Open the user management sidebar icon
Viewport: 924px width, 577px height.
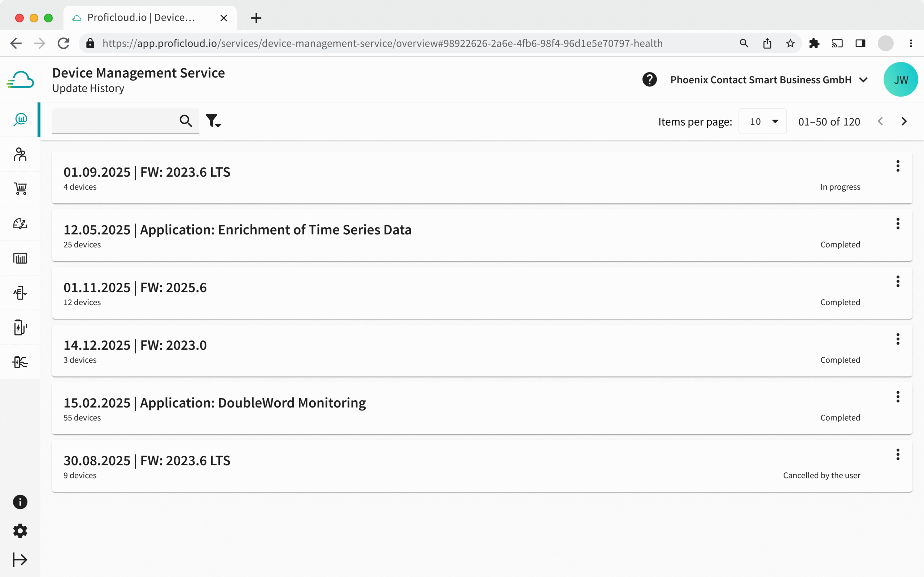tap(20, 155)
